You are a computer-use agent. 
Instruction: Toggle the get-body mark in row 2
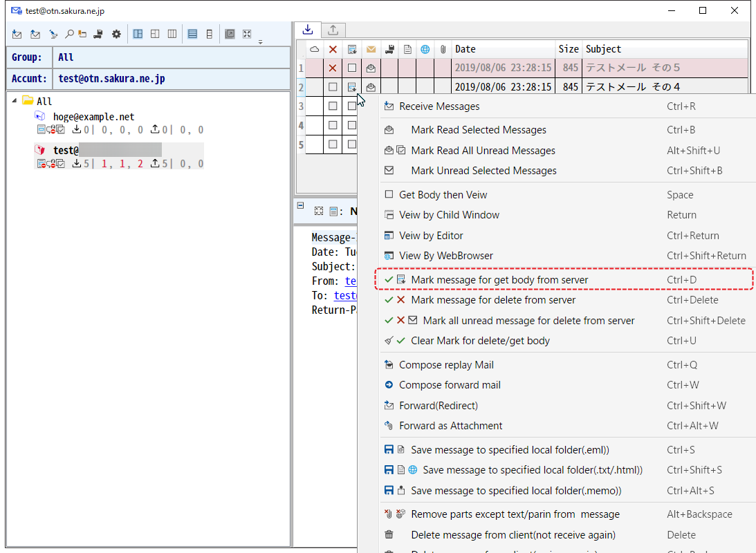coord(352,87)
